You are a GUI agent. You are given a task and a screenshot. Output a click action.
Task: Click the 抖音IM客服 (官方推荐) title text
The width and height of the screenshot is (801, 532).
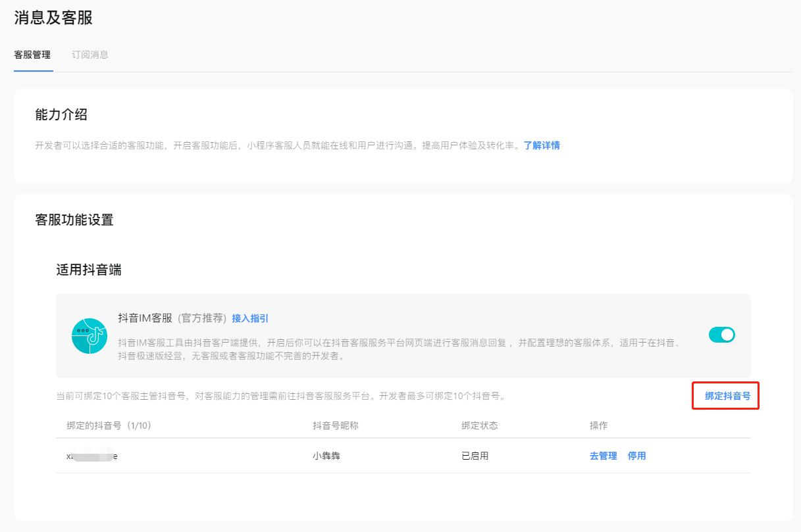click(x=172, y=318)
